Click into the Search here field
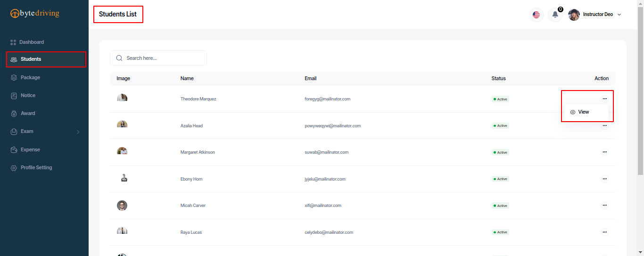Image resolution: width=644 pixels, height=256 pixels. (158, 58)
